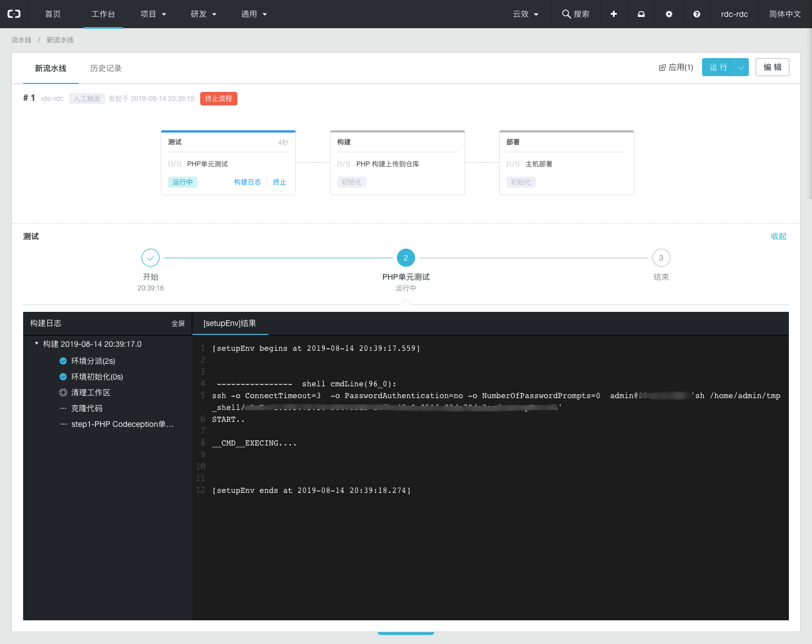812x644 pixels.
Task: Click the plus create icon
Action: point(614,14)
